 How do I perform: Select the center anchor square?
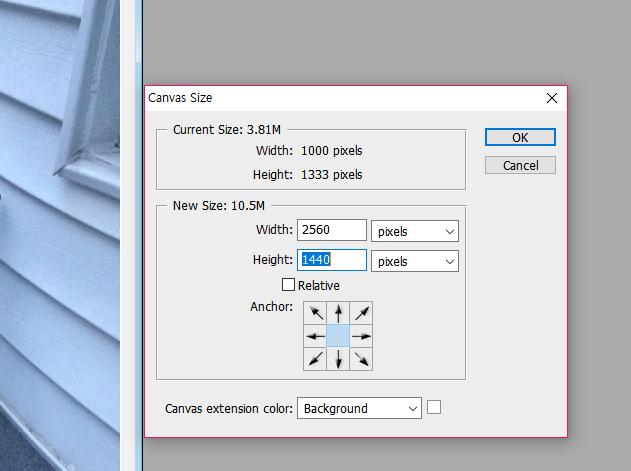pyautogui.click(x=338, y=336)
